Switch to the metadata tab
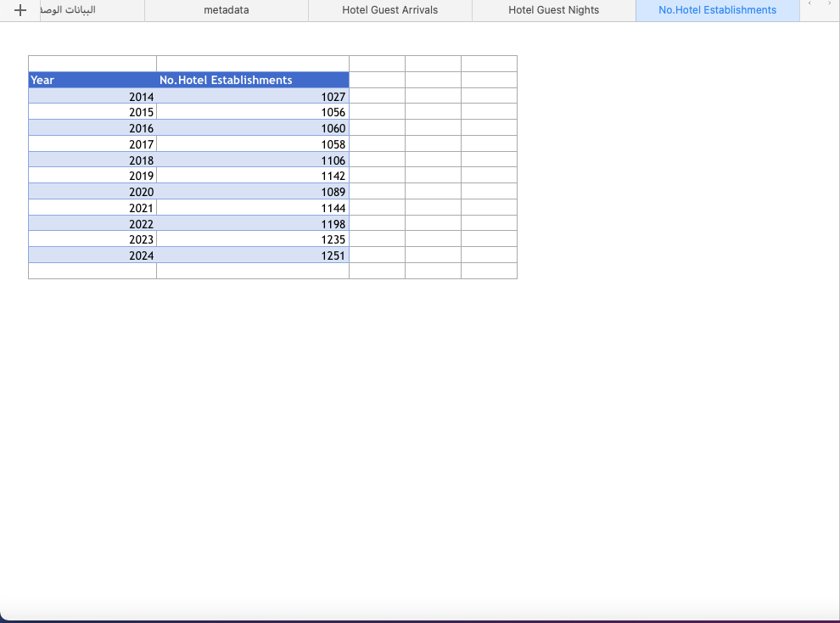The width and height of the screenshot is (840, 623). coord(227,10)
